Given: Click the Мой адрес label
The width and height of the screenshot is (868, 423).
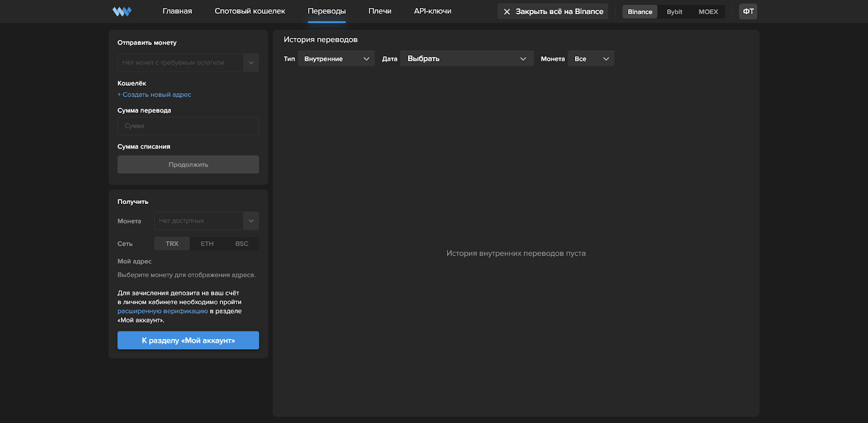Looking at the screenshot, I should point(135,261).
